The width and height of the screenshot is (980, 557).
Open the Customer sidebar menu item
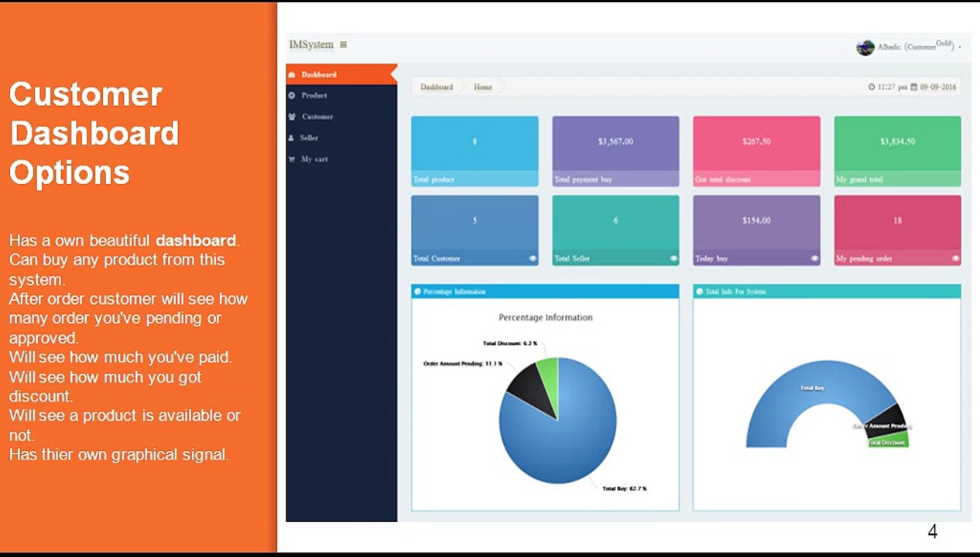[x=341, y=117]
